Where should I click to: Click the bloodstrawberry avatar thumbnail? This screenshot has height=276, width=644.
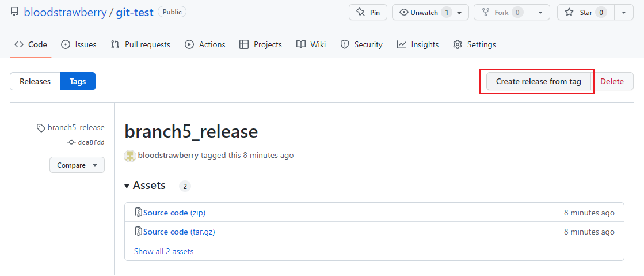(x=130, y=156)
